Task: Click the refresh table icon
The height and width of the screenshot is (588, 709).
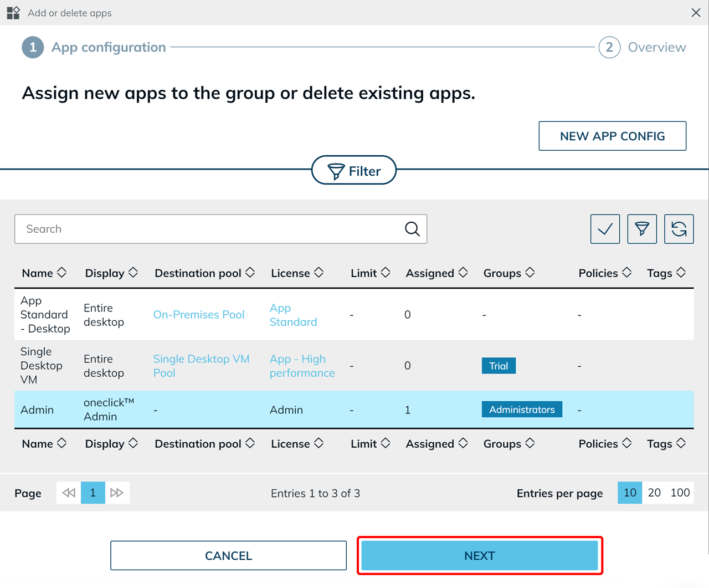Action: tap(679, 229)
